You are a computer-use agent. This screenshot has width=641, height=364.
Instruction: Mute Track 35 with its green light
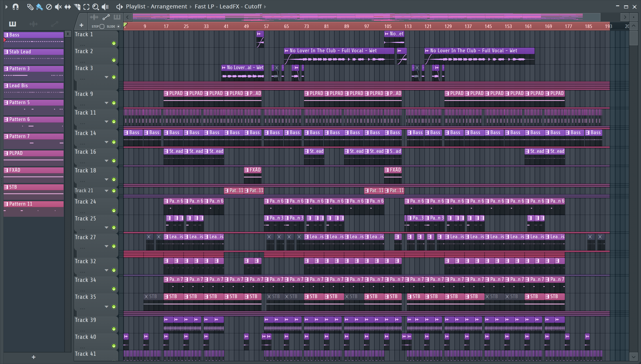point(114,307)
